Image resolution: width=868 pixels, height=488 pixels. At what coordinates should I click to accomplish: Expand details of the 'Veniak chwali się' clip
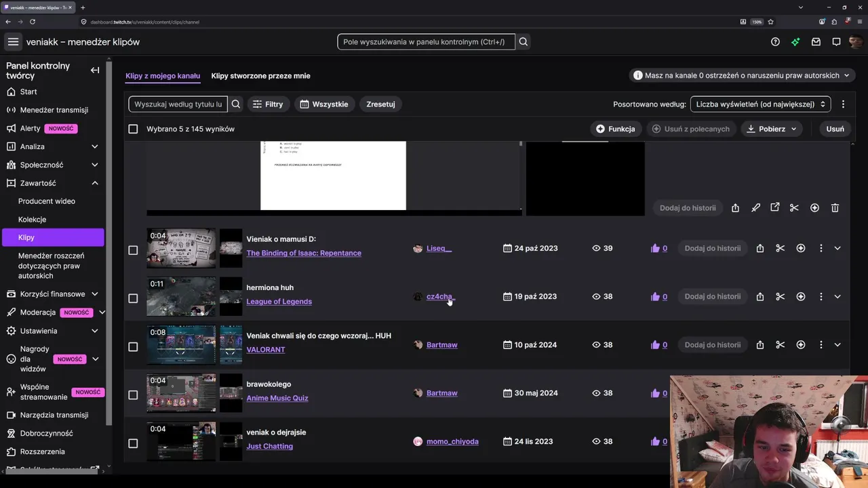837,345
